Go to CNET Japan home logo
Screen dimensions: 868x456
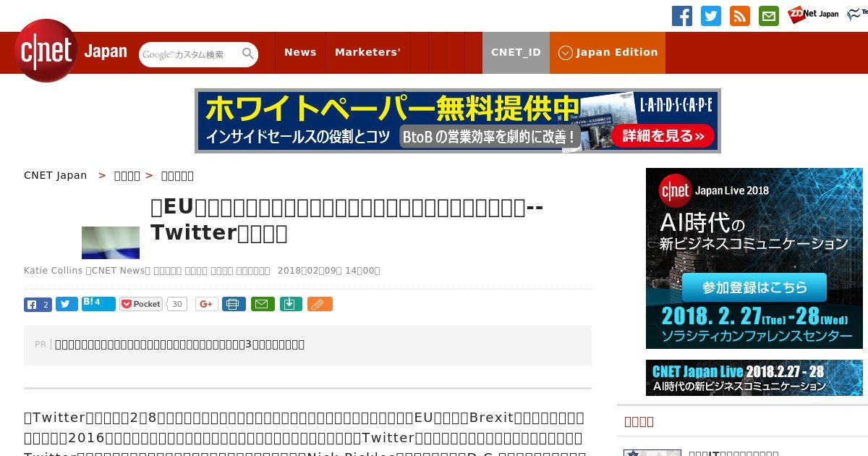pyautogui.click(x=71, y=51)
